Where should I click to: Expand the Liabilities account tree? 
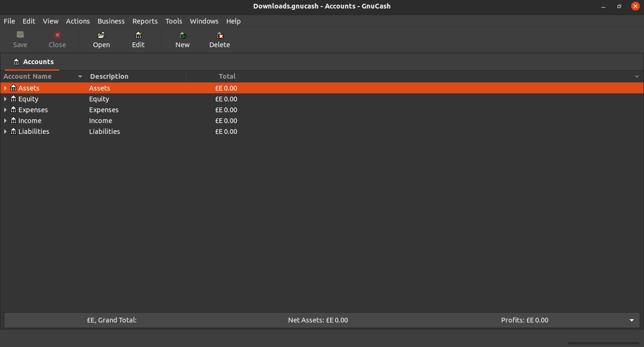click(5, 132)
